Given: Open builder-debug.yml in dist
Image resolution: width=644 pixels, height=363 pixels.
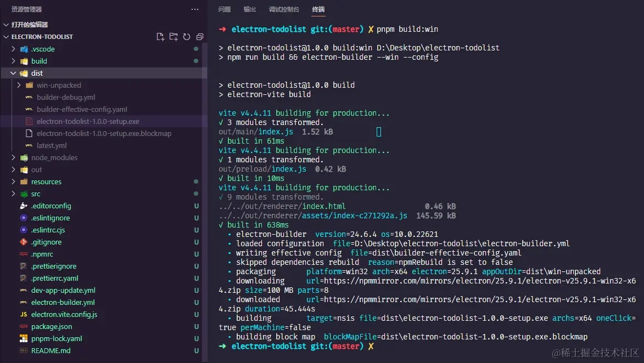Looking at the screenshot, I should pyautogui.click(x=66, y=97).
